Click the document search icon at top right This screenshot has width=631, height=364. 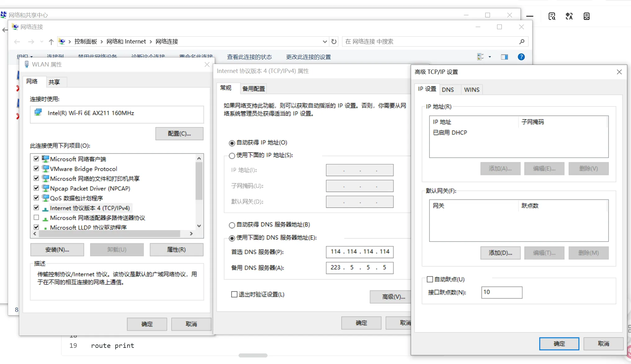coord(552,16)
